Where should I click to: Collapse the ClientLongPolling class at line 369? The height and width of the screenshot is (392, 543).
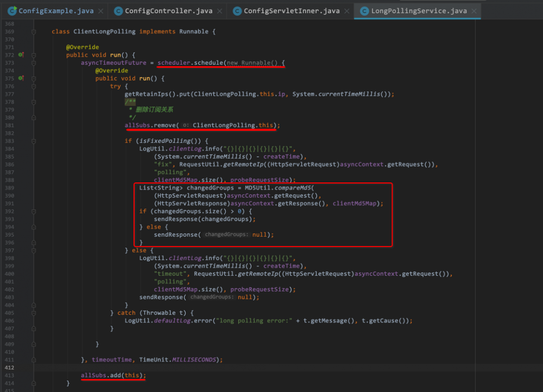(33, 31)
